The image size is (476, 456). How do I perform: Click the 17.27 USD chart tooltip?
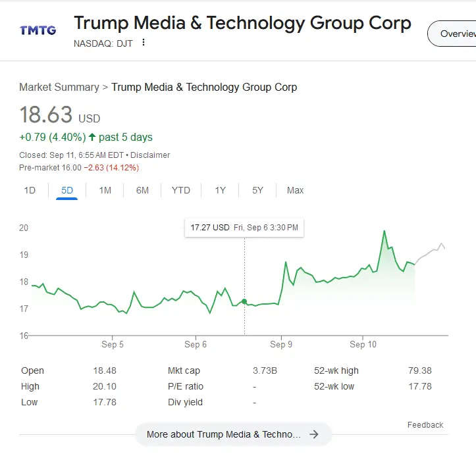pyautogui.click(x=244, y=228)
